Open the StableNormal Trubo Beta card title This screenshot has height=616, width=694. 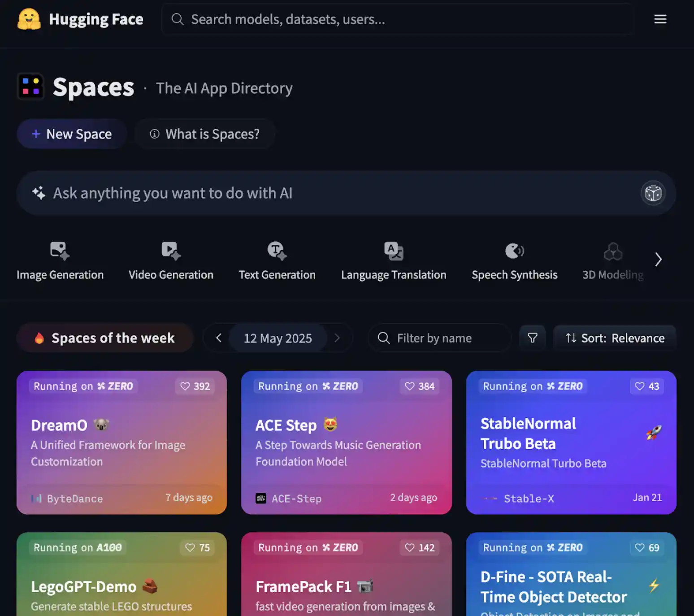(x=528, y=434)
